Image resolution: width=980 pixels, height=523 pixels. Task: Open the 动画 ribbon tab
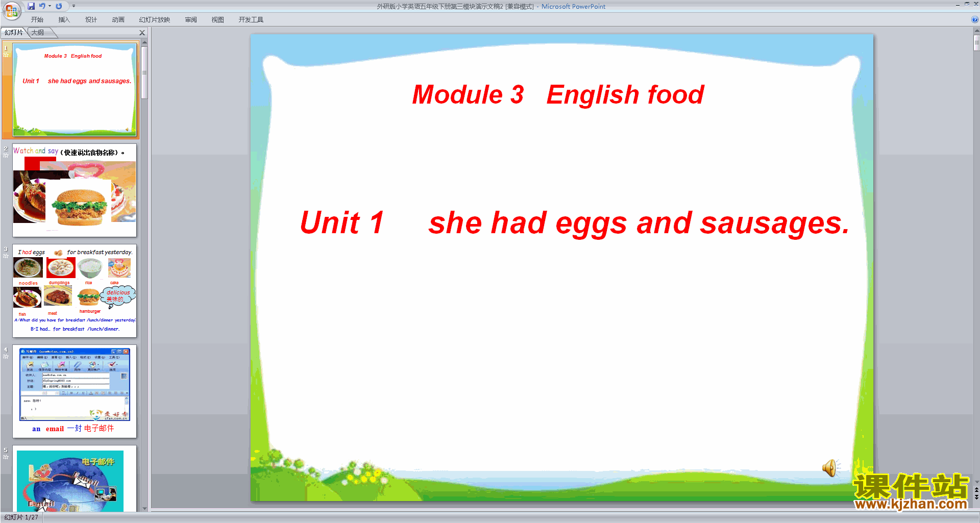[118, 19]
